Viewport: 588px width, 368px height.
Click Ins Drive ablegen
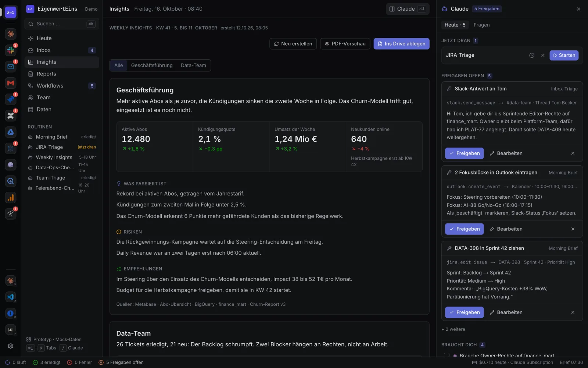(x=401, y=44)
